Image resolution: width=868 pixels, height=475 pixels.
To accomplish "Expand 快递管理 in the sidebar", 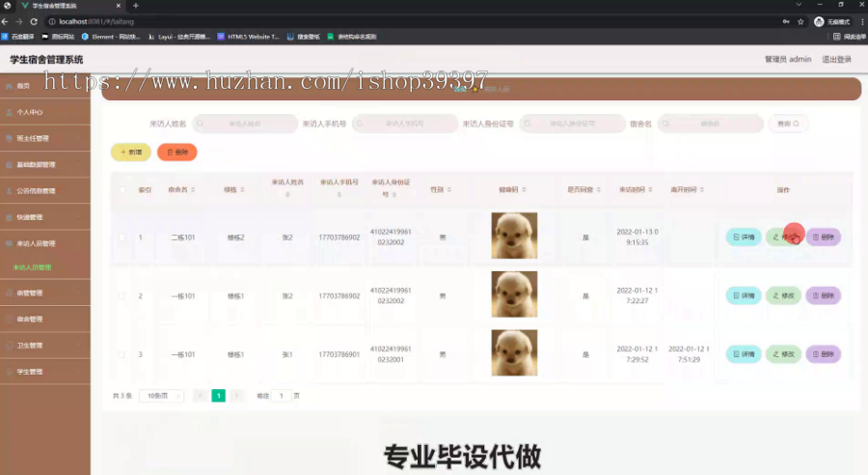I will coord(45,217).
